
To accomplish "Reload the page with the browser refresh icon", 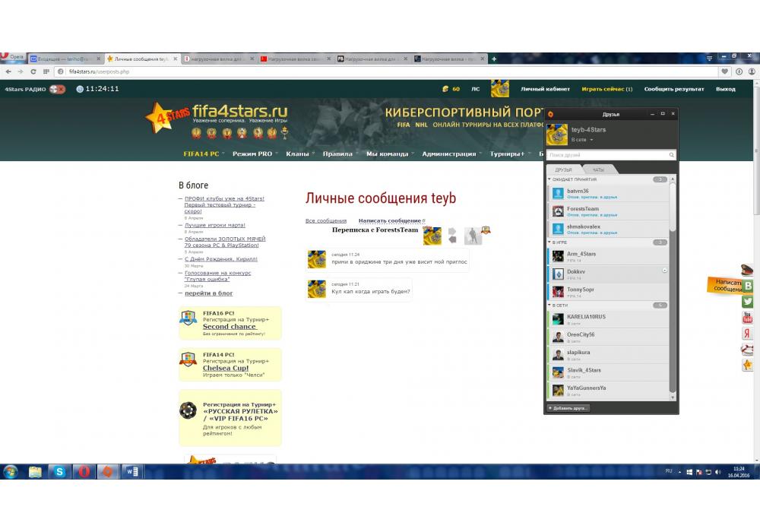I will (33, 71).
